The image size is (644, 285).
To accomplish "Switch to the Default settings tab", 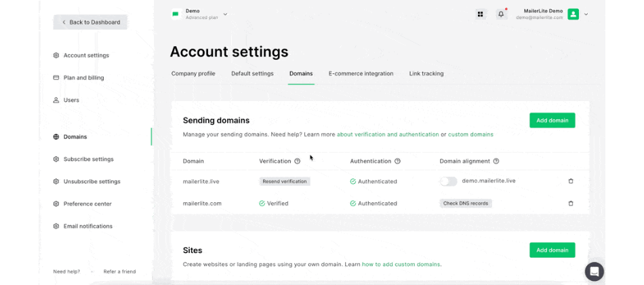I will (x=252, y=73).
